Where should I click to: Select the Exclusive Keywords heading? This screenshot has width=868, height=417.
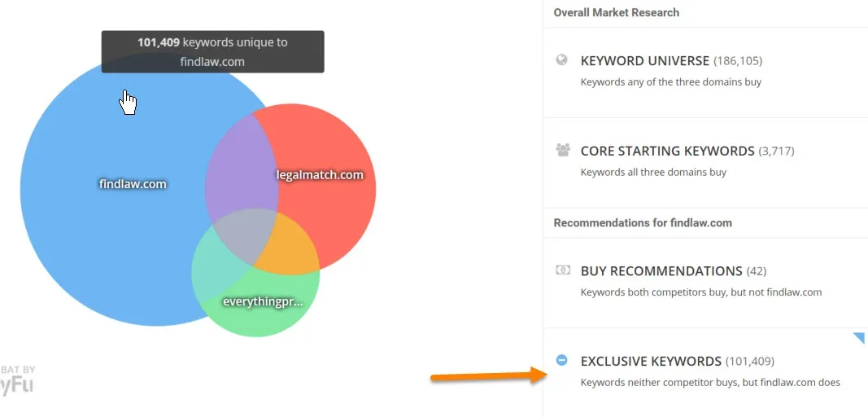(651, 361)
